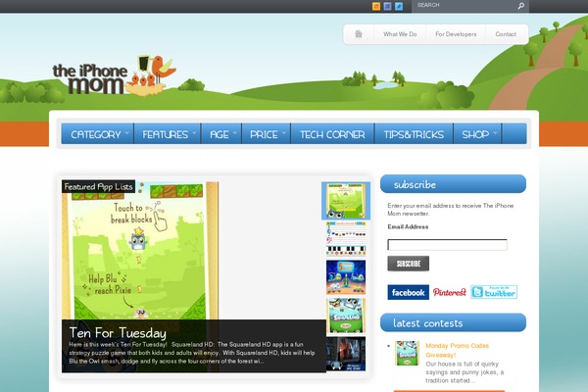
Task: Click the iPhone Mom logo
Action: pos(115,75)
